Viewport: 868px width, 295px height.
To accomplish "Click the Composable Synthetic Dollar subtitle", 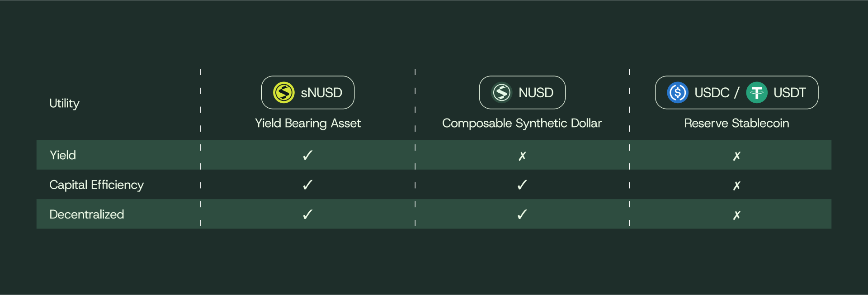I will 522,123.
